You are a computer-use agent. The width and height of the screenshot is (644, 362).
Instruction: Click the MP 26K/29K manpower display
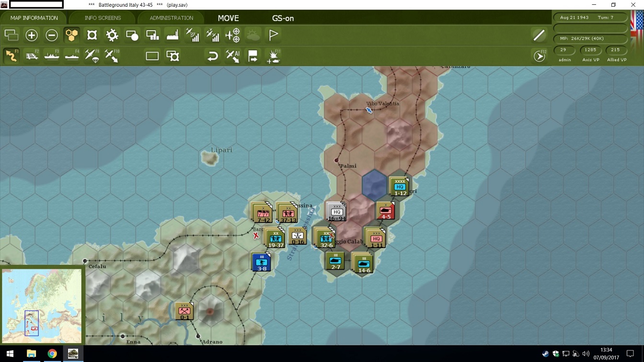point(590,38)
